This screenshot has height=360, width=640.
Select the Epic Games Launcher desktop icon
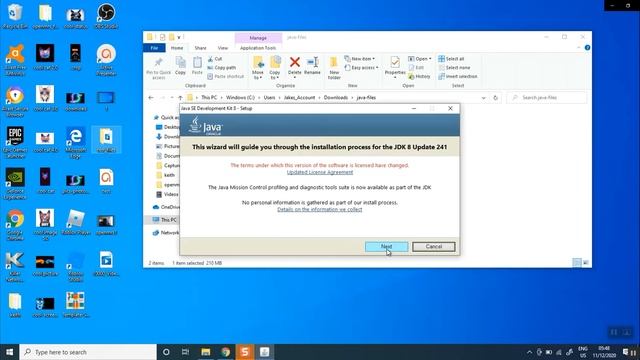pos(15,142)
